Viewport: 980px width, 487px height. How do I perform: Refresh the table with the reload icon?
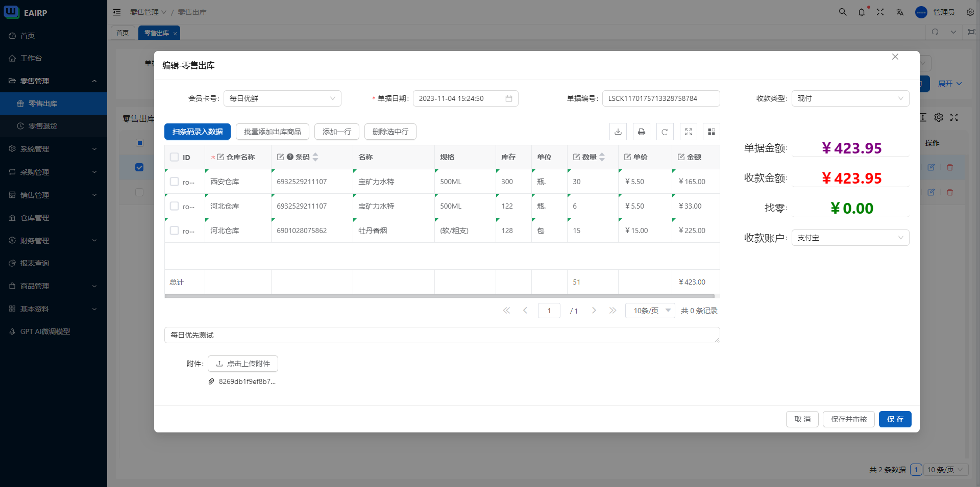coord(665,132)
